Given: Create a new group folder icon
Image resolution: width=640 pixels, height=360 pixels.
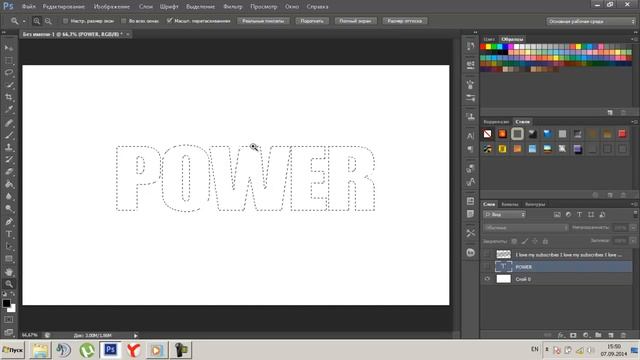Looking at the screenshot, I should tap(598, 335).
